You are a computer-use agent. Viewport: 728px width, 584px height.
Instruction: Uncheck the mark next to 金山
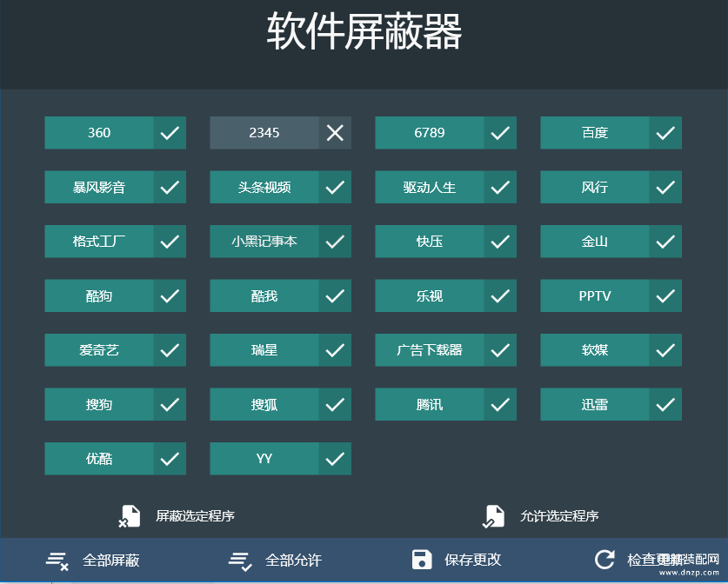click(665, 242)
